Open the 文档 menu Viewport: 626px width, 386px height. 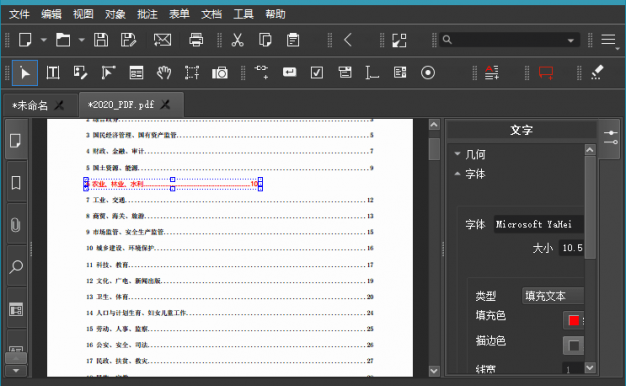211,14
